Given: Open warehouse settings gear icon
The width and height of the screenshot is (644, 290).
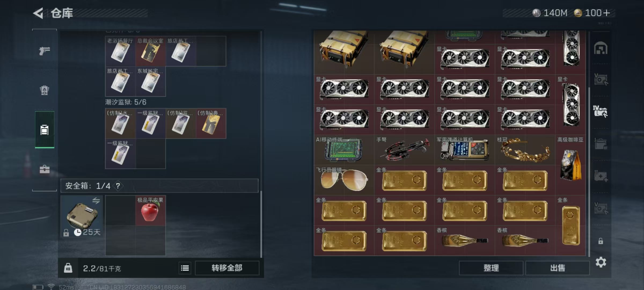Looking at the screenshot, I should (x=601, y=262).
